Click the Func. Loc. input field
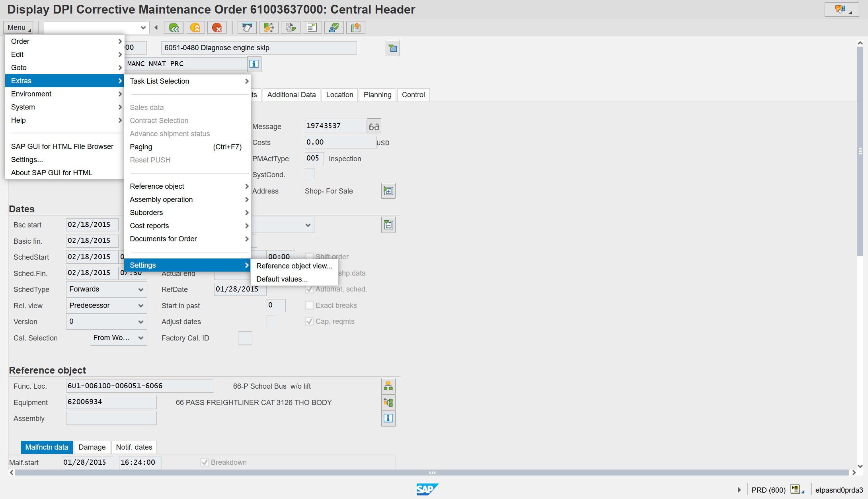 [140, 386]
